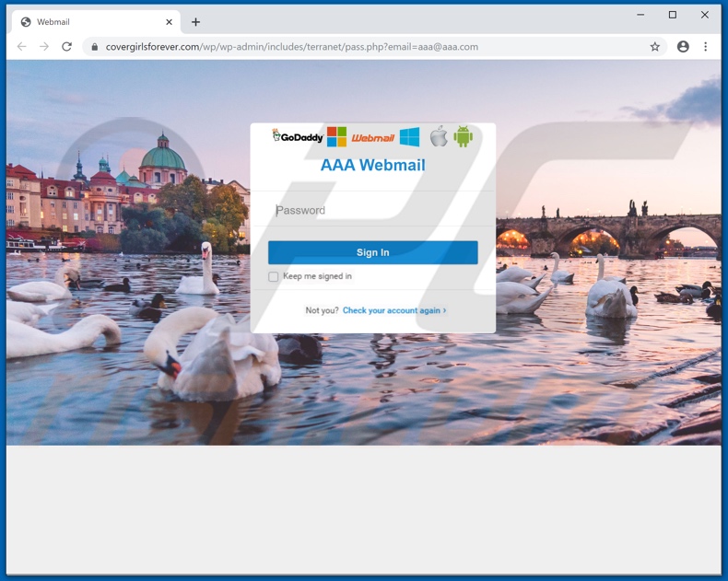Select the Webmail browser tab
The width and height of the screenshot is (728, 581).
pos(96,22)
